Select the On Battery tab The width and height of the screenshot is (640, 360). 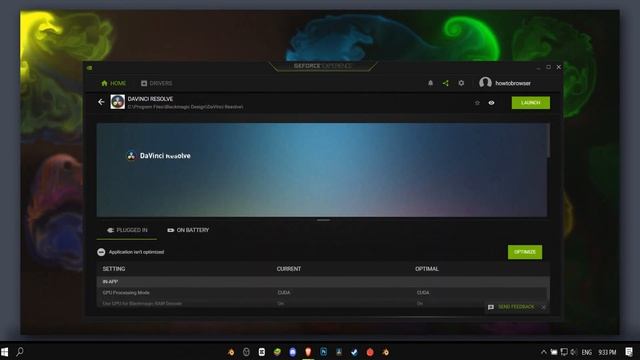pos(188,230)
